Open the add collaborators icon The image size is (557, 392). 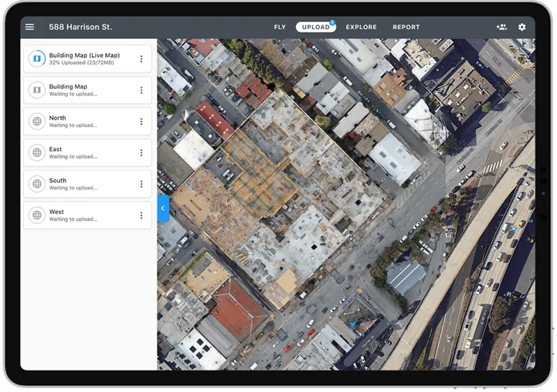501,27
